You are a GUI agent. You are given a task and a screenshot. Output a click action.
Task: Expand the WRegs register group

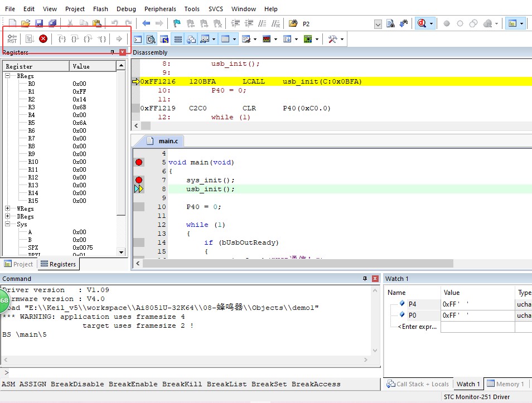coord(7,208)
